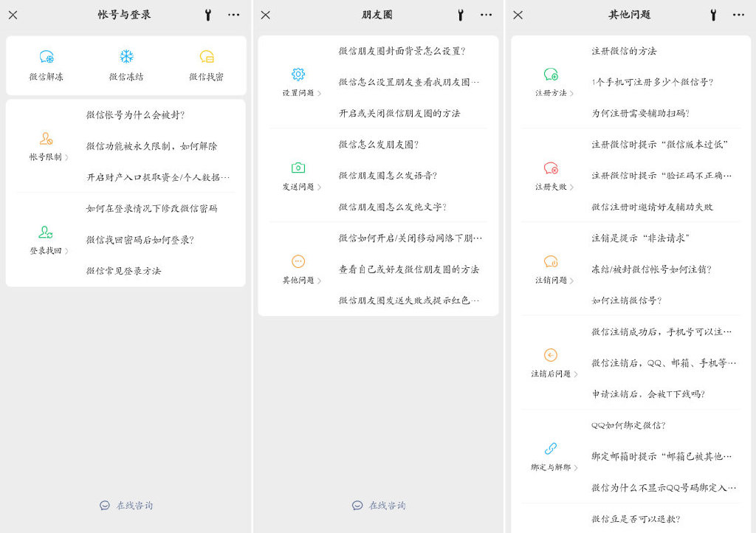This screenshot has width=756, height=533.
Task: Expand the 注销问题 category
Action: (554, 281)
